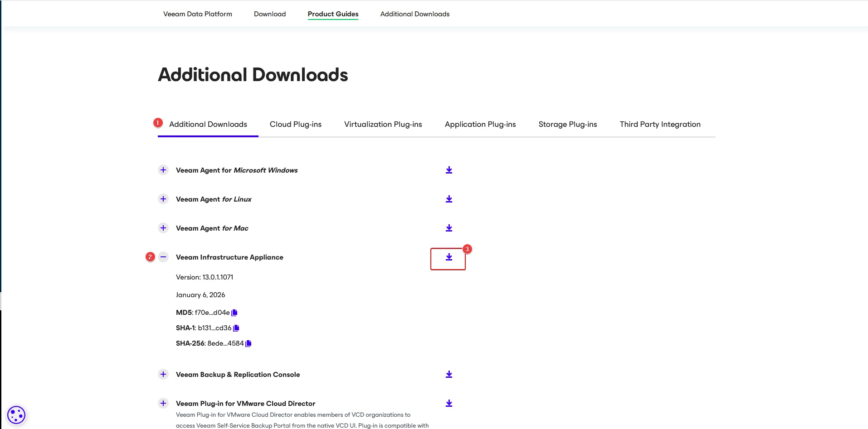Go to Third Party Integration tab
The image size is (868, 429).
660,124
